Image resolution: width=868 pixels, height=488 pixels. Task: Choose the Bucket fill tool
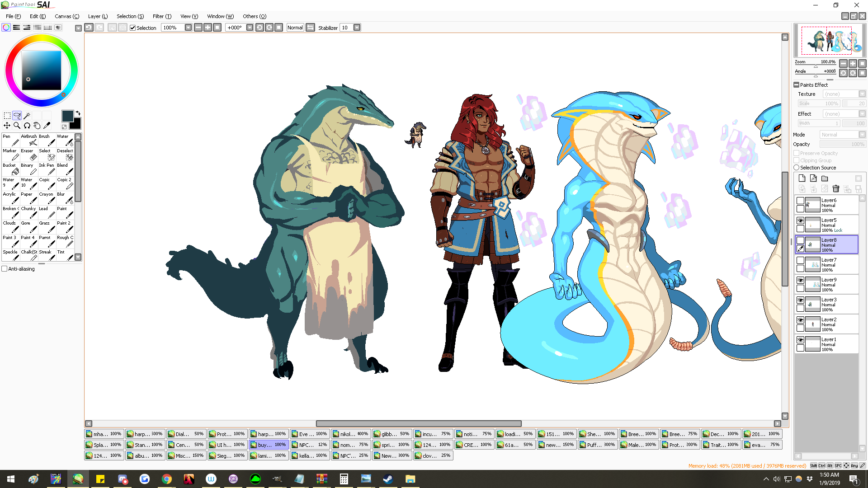point(11,169)
